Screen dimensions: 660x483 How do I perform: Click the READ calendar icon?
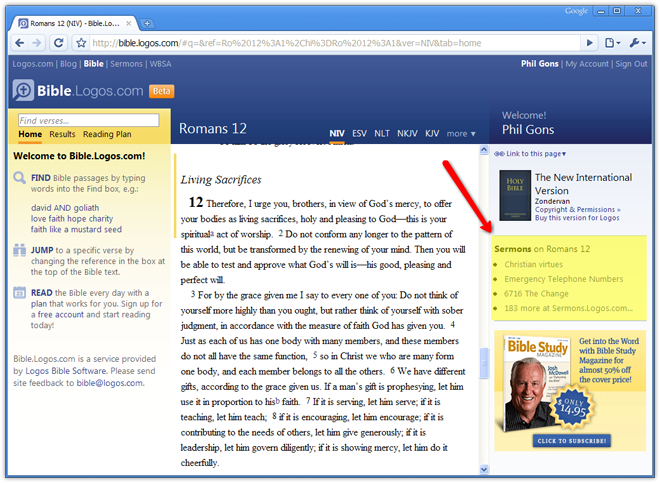pyautogui.click(x=19, y=292)
